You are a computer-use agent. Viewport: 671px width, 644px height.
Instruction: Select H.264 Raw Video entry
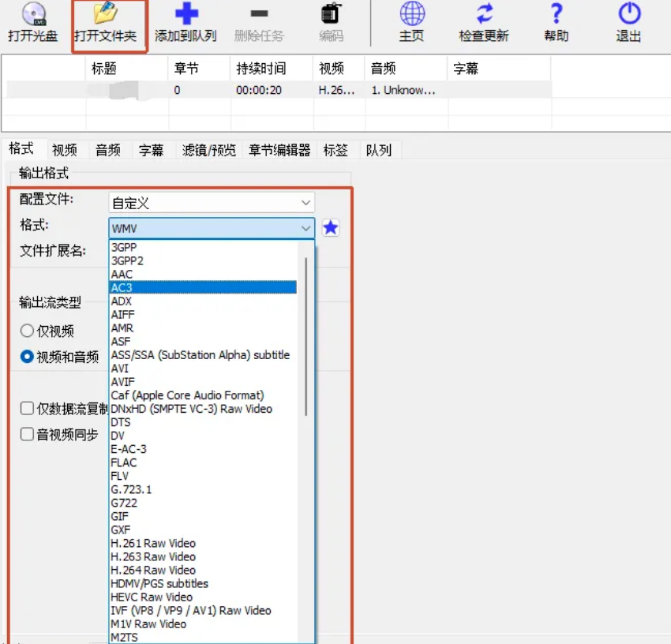[x=203, y=570]
